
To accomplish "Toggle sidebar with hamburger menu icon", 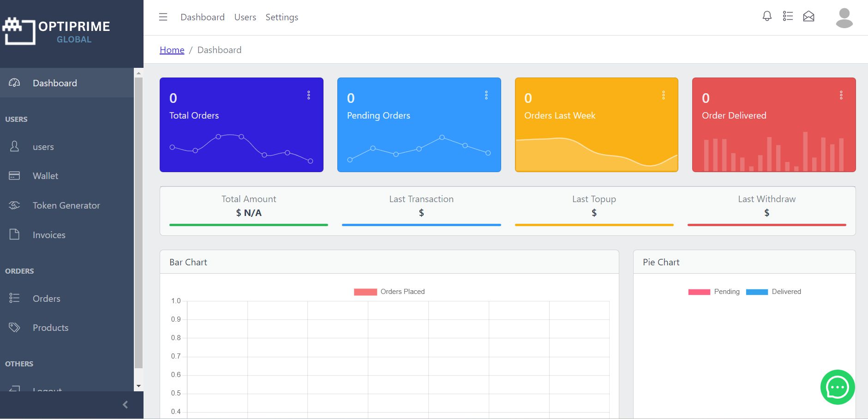I will tap(163, 17).
